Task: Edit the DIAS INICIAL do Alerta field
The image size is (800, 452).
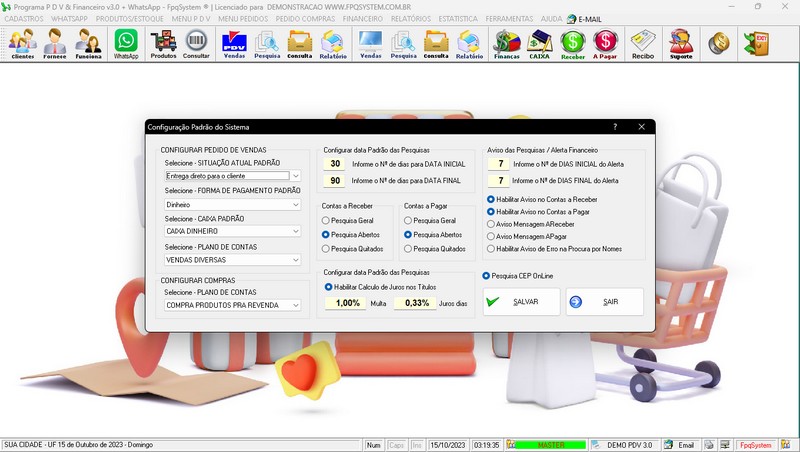Action: 499,164
